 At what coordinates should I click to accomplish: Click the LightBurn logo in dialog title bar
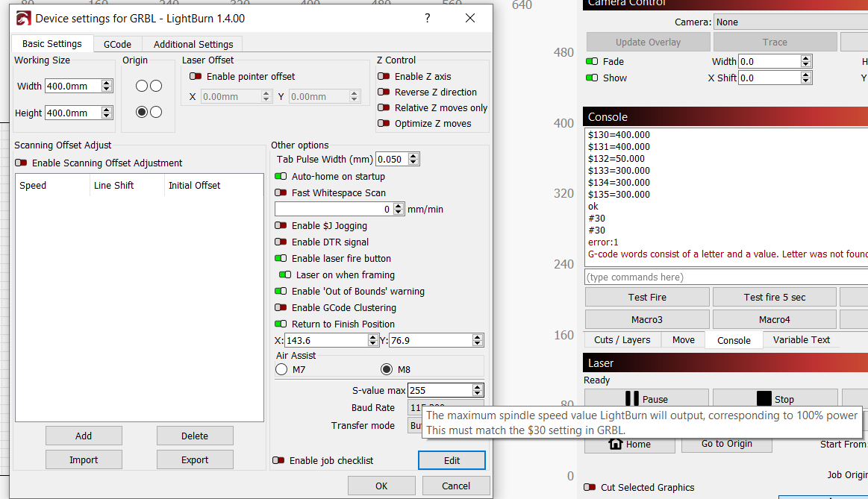[23, 18]
